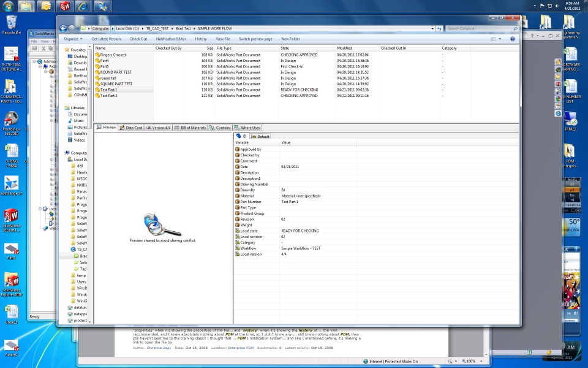Viewport: 588px width, 368px height.
Task: Select the ROUND PART TEST file
Action: pyautogui.click(x=116, y=72)
